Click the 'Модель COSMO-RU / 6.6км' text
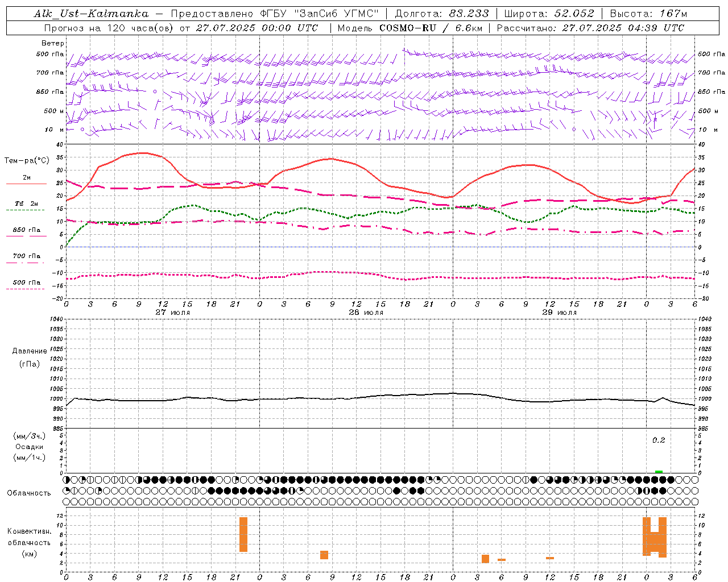728x582 pixels. click(409, 28)
